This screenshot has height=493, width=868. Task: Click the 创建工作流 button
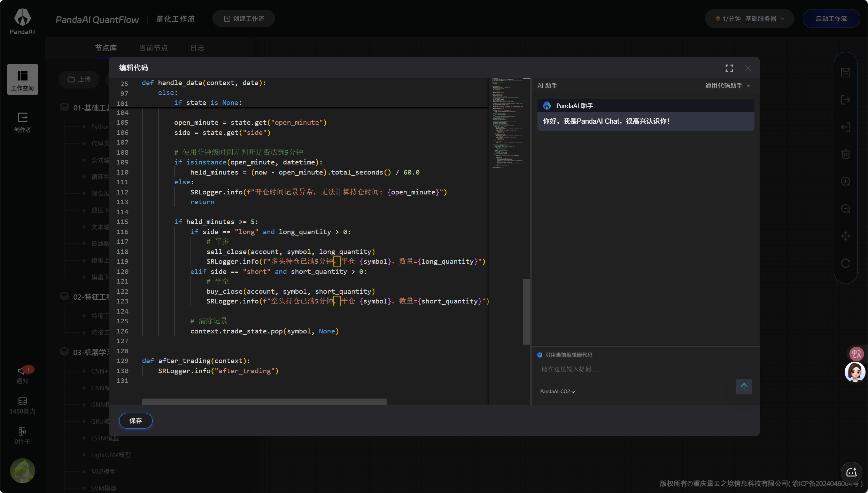[244, 19]
